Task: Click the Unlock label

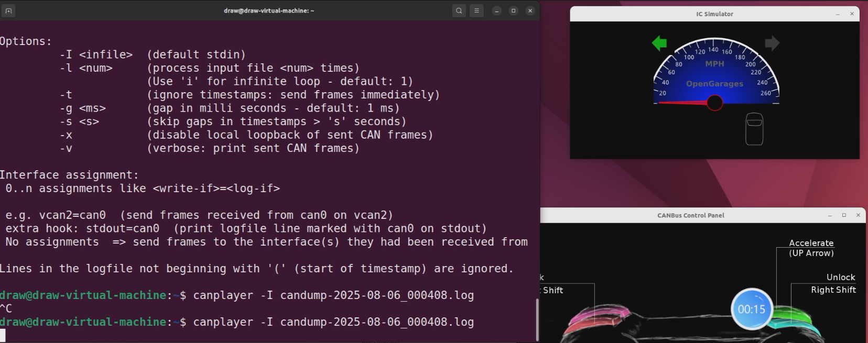Action: [x=841, y=277]
